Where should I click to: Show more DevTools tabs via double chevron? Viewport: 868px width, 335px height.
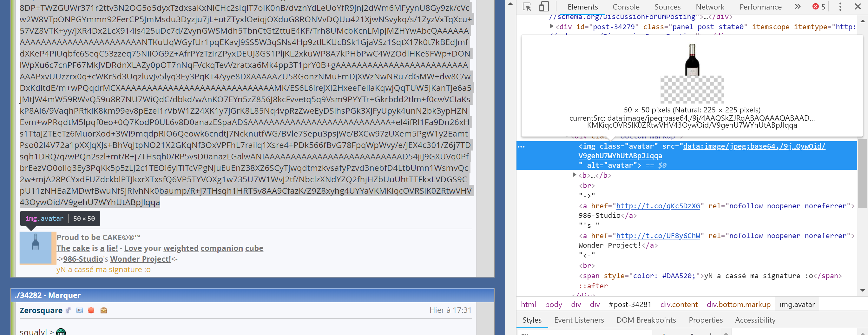pyautogui.click(x=797, y=7)
